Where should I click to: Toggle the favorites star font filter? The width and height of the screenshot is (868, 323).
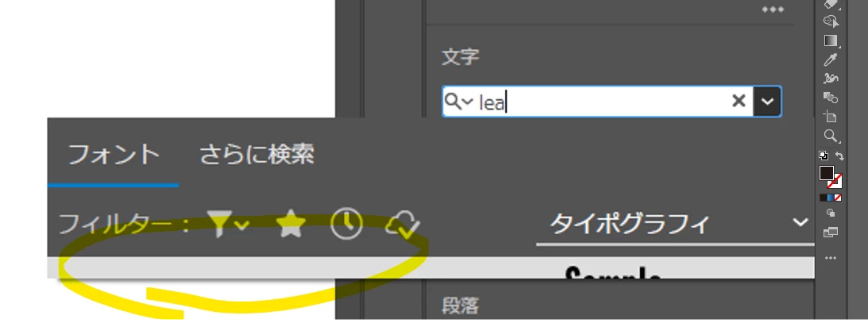click(x=291, y=225)
